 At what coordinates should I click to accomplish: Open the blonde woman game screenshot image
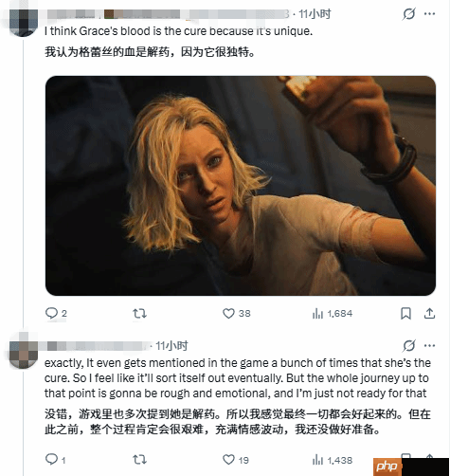pos(241,186)
